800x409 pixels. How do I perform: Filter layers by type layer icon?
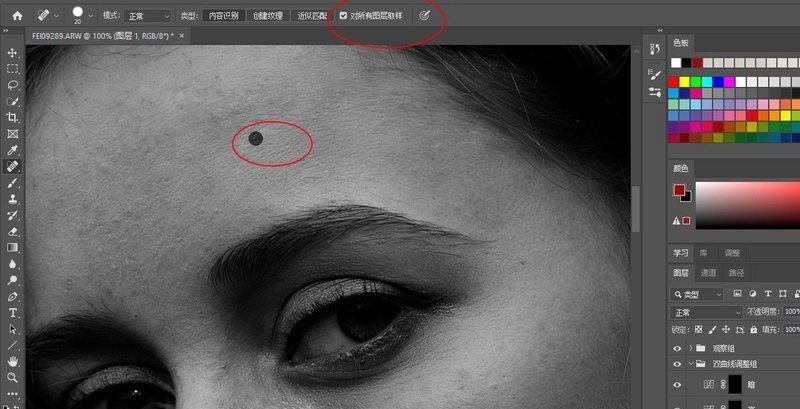[767, 294]
